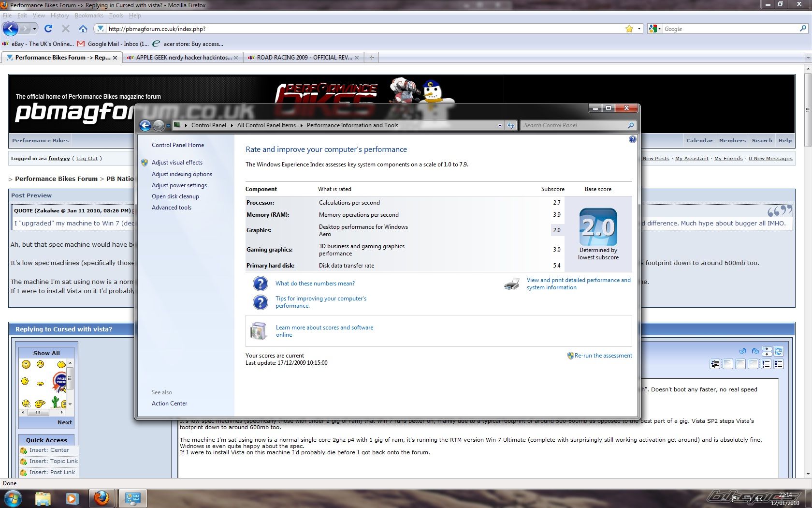Expand Control Panel address bar dropdown
The image size is (812, 508).
(x=500, y=125)
